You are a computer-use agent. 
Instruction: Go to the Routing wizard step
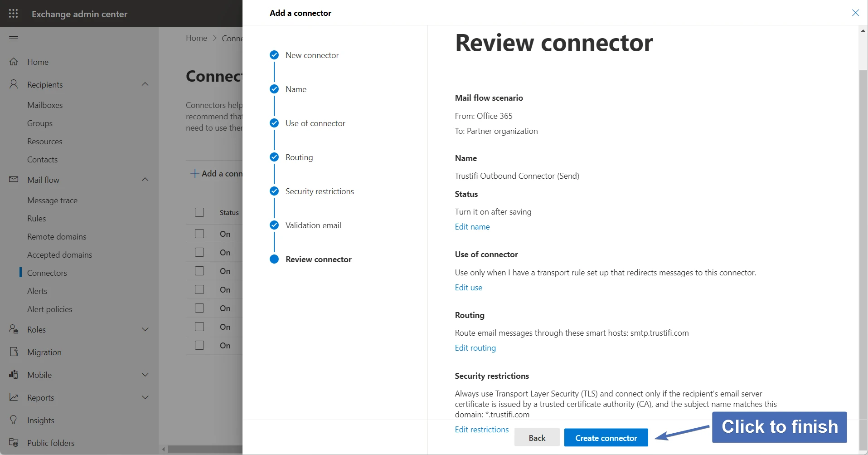299,157
